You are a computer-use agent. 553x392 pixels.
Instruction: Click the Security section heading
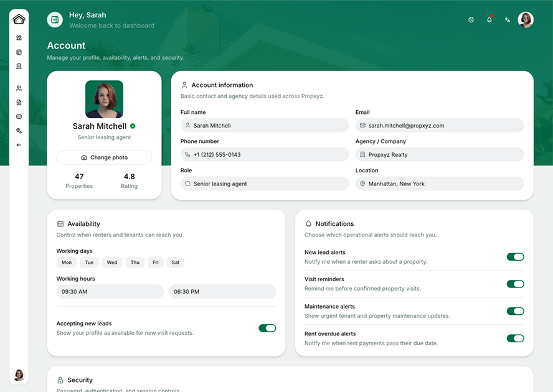(x=80, y=380)
